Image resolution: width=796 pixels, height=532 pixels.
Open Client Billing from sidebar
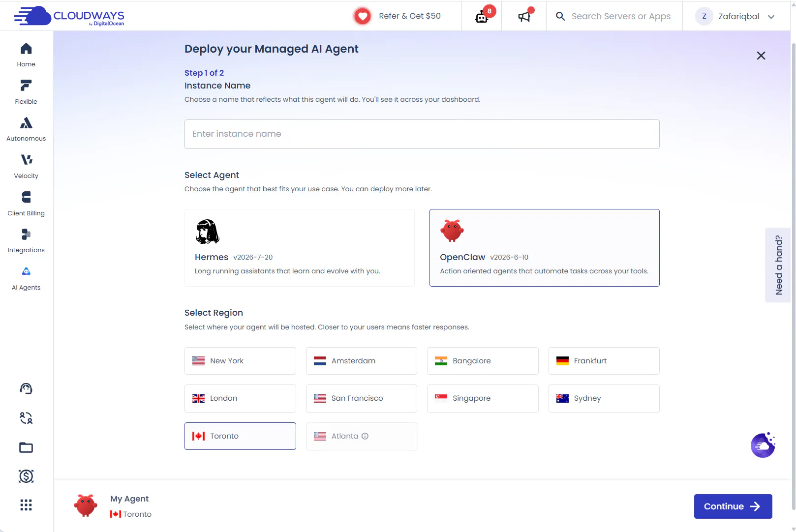(x=26, y=204)
